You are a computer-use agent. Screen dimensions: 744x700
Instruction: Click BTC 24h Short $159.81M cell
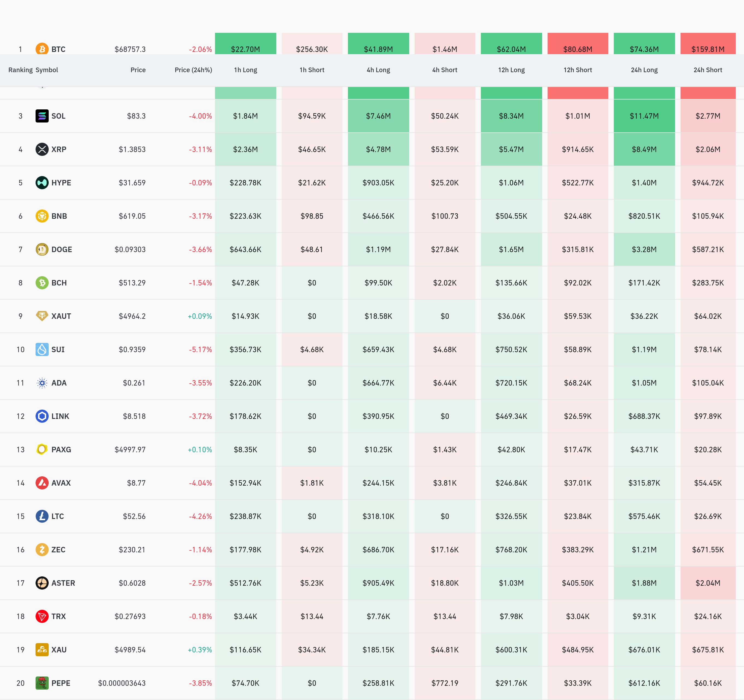[707, 47]
